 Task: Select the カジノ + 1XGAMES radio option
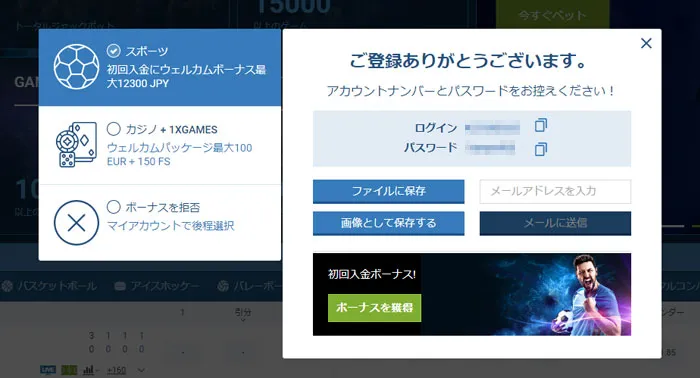click(113, 129)
